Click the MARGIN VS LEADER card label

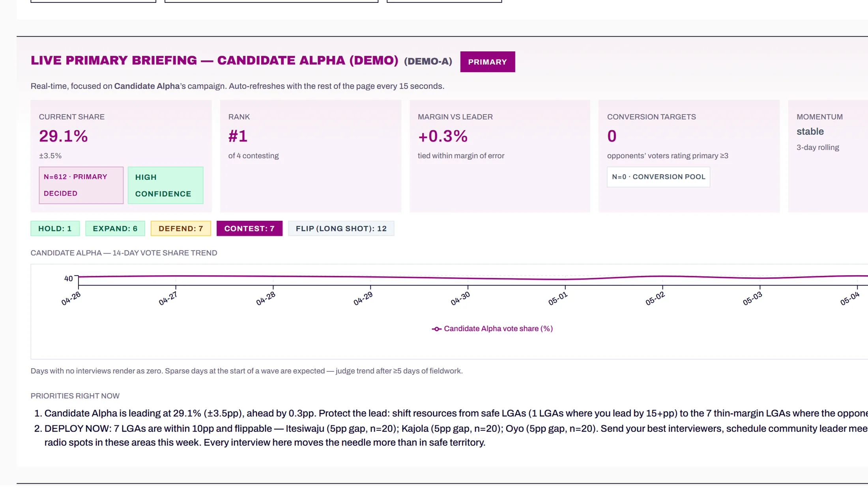click(x=455, y=117)
